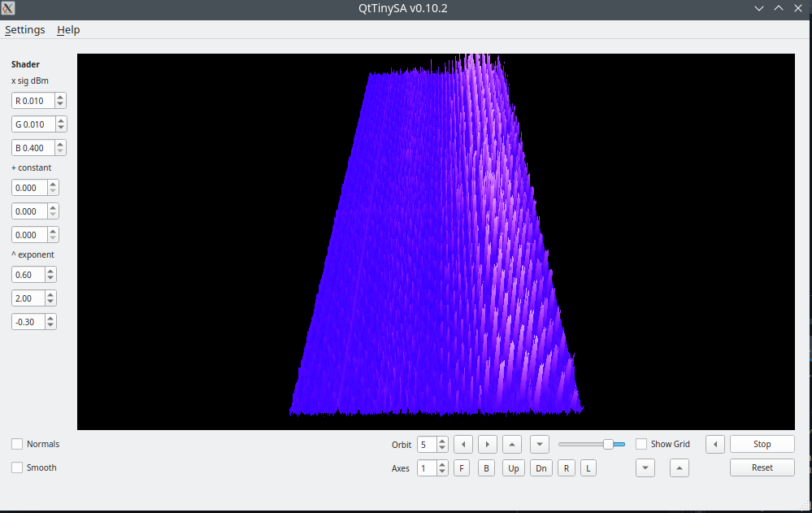812x513 pixels.
Task: Open the Help menu
Action: [x=68, y=29]
